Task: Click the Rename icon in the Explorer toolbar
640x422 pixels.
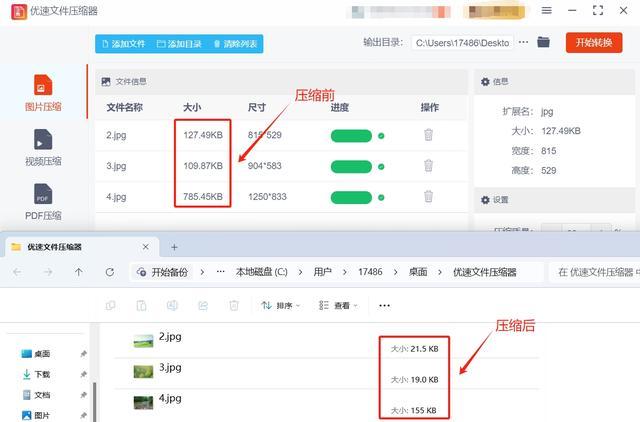Action: coord(172,305)
